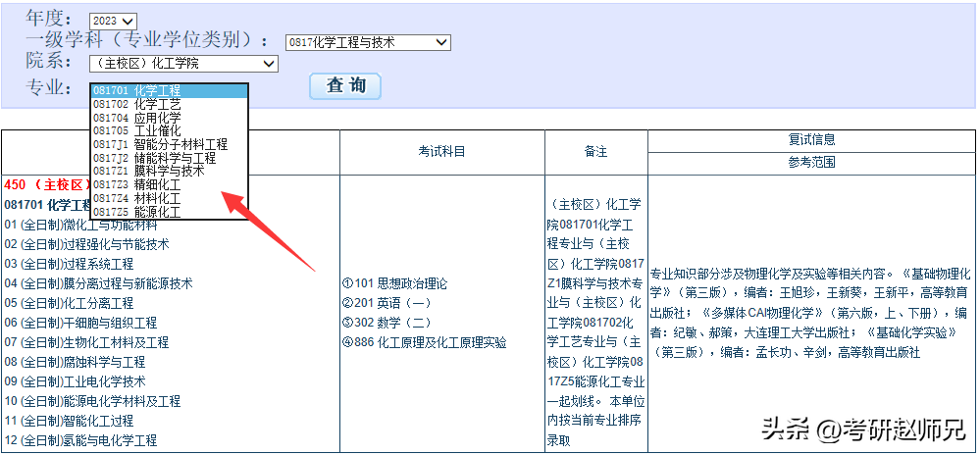
Task: Select 0817J1 智能分子材料工程 option
Action: (x=169, y=144)
